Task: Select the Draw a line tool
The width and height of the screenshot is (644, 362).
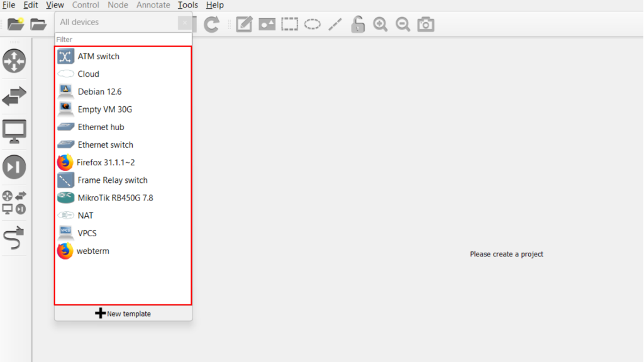Action: (335, 25)
